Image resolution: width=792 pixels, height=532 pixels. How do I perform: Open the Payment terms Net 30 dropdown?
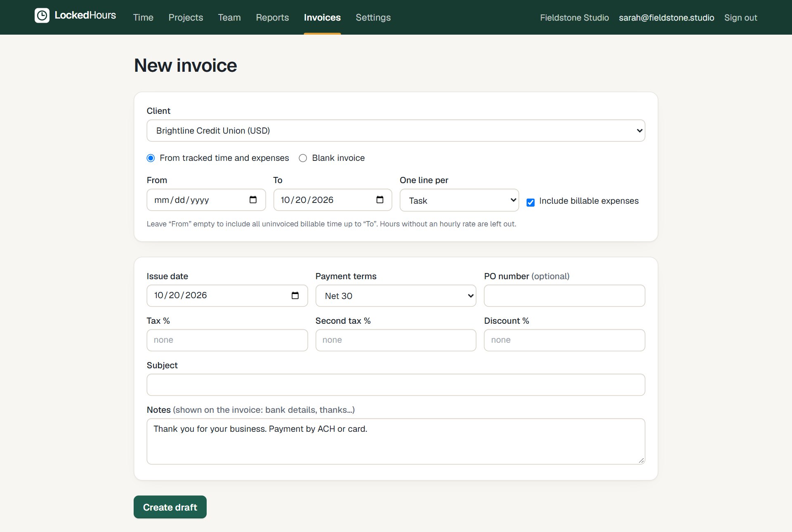click(x=396, y=296)
